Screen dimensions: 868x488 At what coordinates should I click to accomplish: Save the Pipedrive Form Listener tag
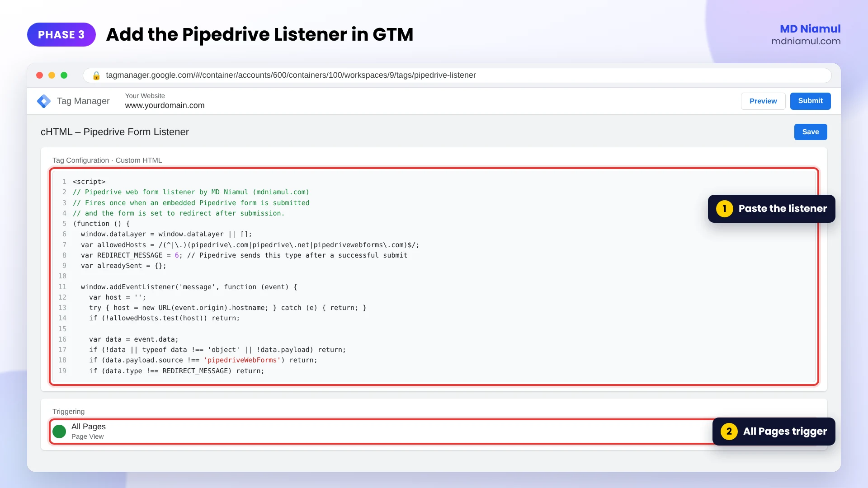[x=811, y=132]
